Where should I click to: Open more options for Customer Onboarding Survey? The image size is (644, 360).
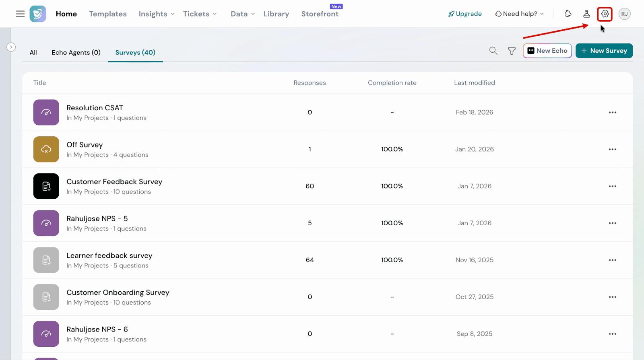[613, 297]
